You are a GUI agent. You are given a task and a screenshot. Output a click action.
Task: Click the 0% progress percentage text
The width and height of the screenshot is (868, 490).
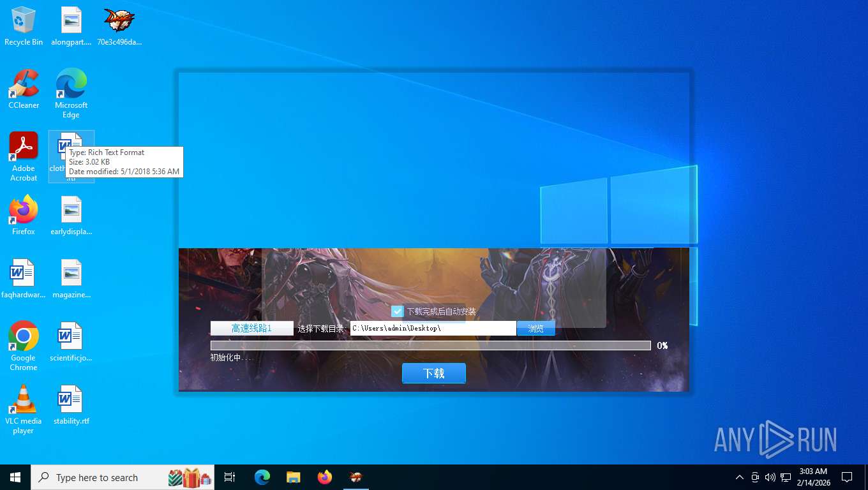662,346
